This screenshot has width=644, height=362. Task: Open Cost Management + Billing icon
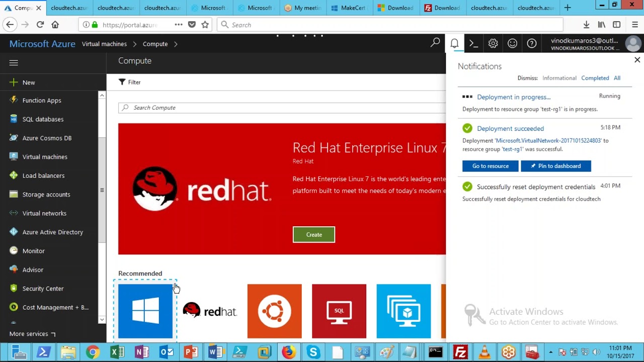pyautogui.click(x=14, y=307)
